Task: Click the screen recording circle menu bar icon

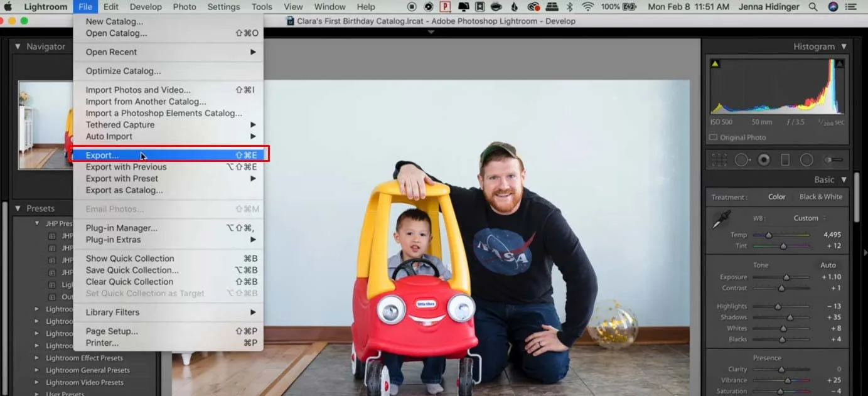Action: point(412,7)
